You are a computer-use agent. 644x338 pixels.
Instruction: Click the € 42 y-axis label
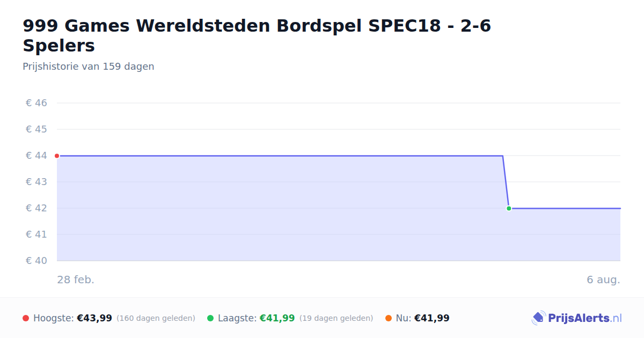[36, 208]
